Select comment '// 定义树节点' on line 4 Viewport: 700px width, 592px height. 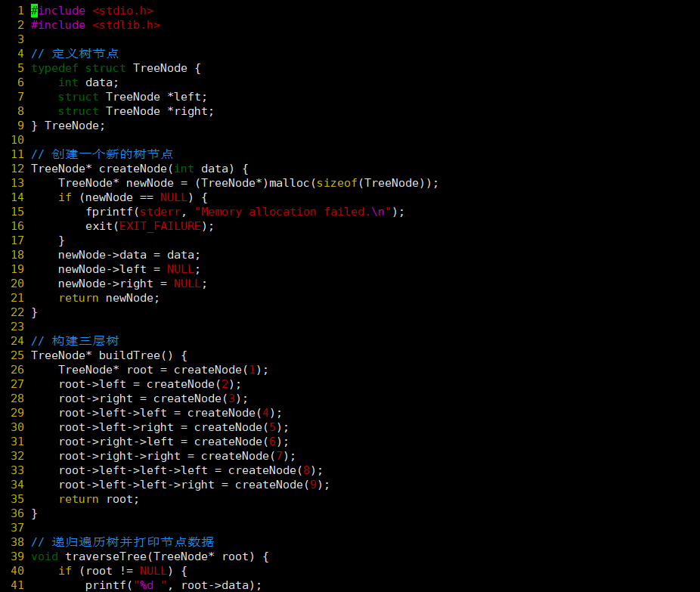(x=75, y=54)
